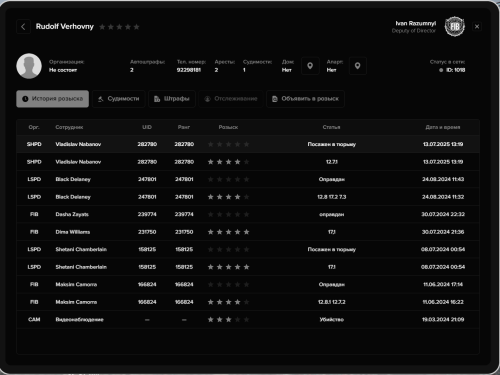Screen dimensions: 500x375
Task: Open the Отслеживание tab
Action: pyautogui.click(x=231, y=99)
